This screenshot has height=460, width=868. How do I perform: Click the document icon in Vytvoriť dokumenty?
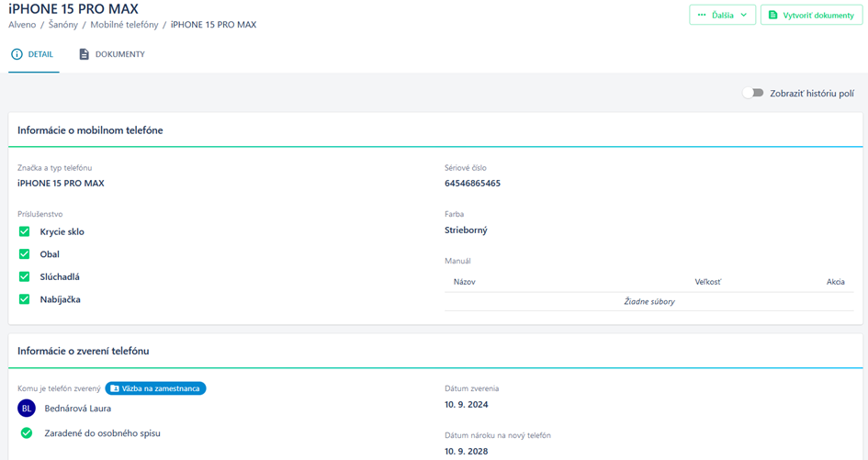point(773,15)
